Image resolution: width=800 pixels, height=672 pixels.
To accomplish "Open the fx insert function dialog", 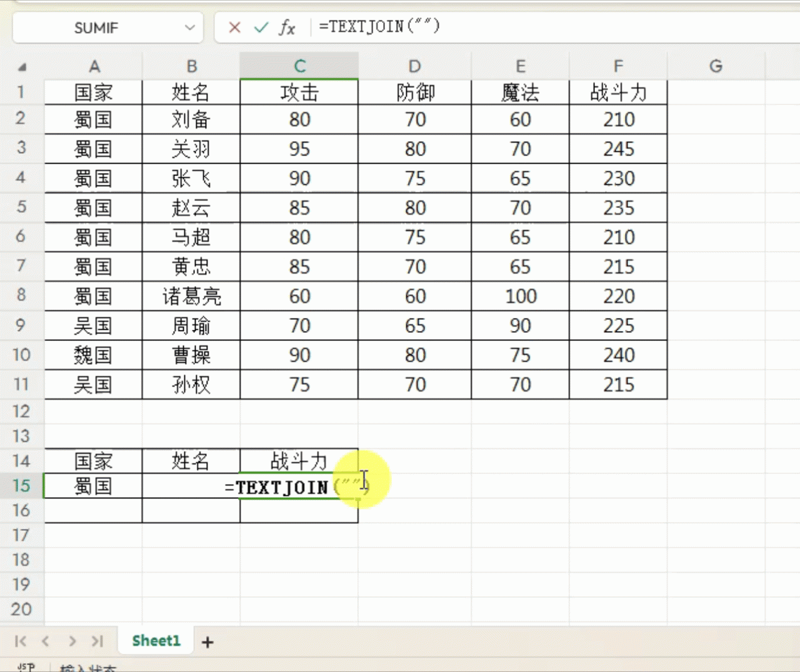I will pos(287,27).
